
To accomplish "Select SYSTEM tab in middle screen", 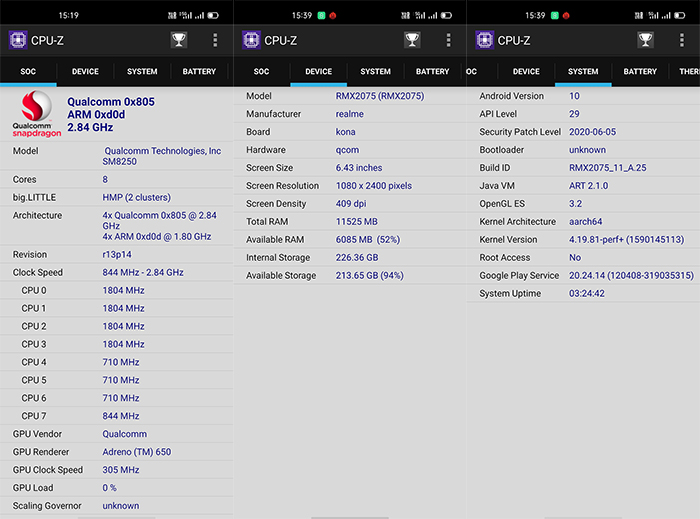I will pos(375,71).
